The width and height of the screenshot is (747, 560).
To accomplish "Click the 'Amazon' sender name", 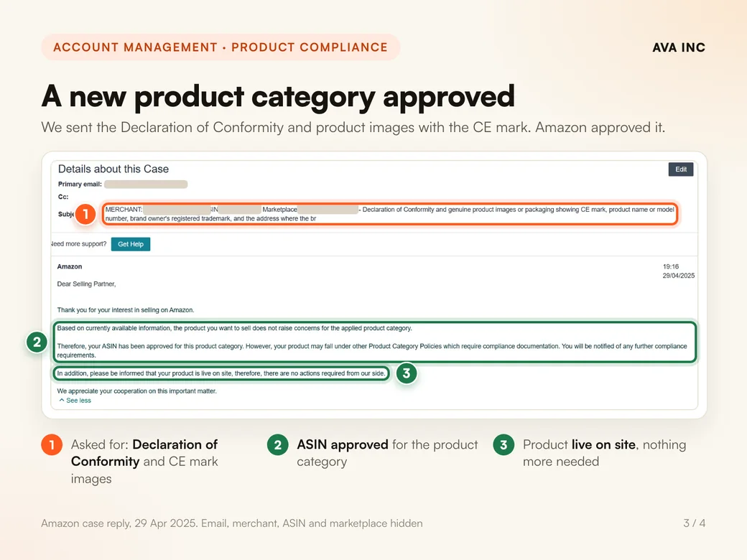I will pyautogui.click(x=70, y=266).
